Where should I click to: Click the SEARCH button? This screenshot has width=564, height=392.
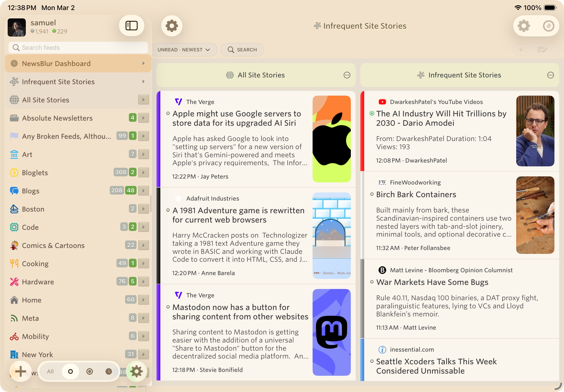coord(242,50)
